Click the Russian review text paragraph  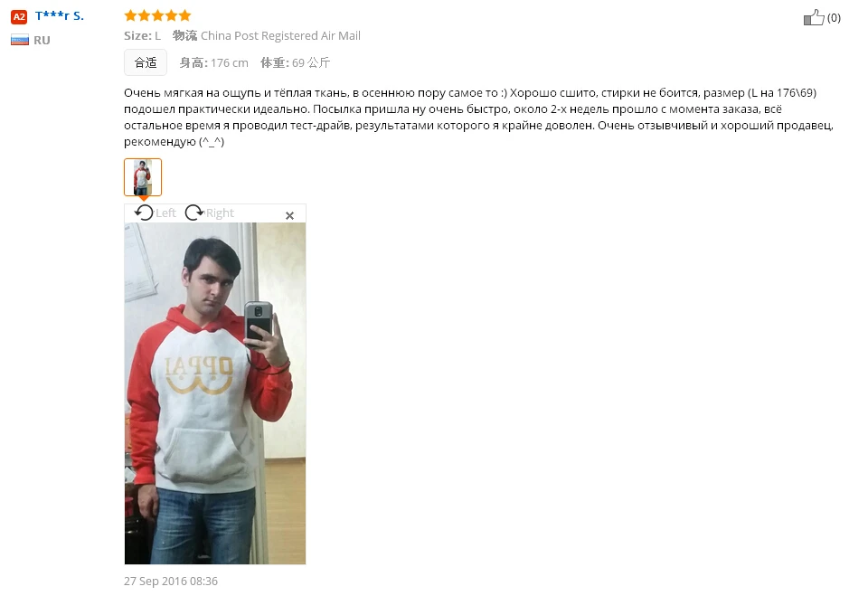(479, 117)
